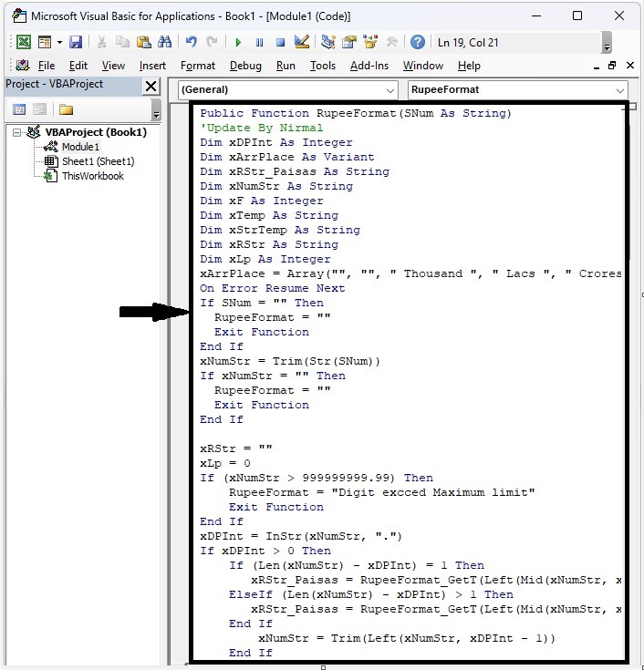644x670 pixels.
Task: Click the Ln 19, Col 21 position indicator
Action: [x=468, y=43]
